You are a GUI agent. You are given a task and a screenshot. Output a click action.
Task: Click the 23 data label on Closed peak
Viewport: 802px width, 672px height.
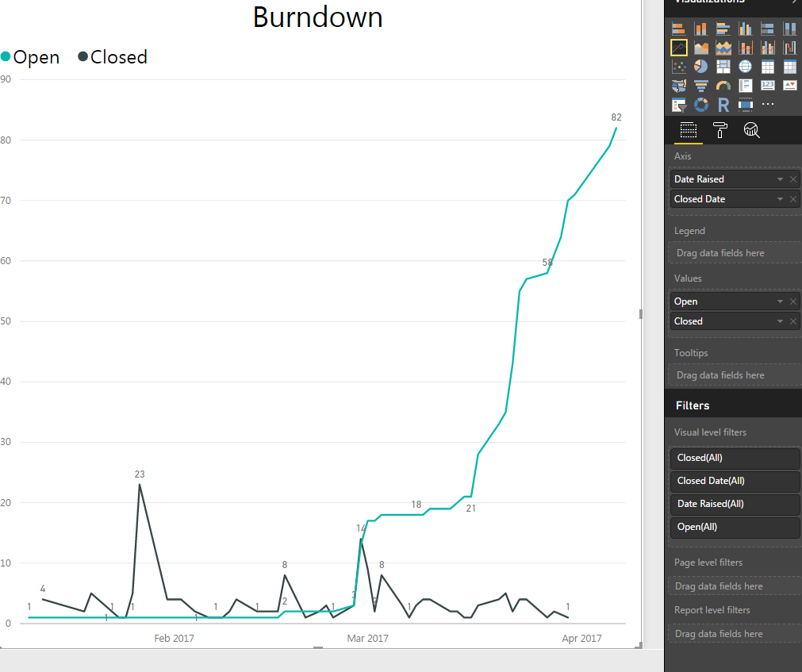(x=140, y=474)
